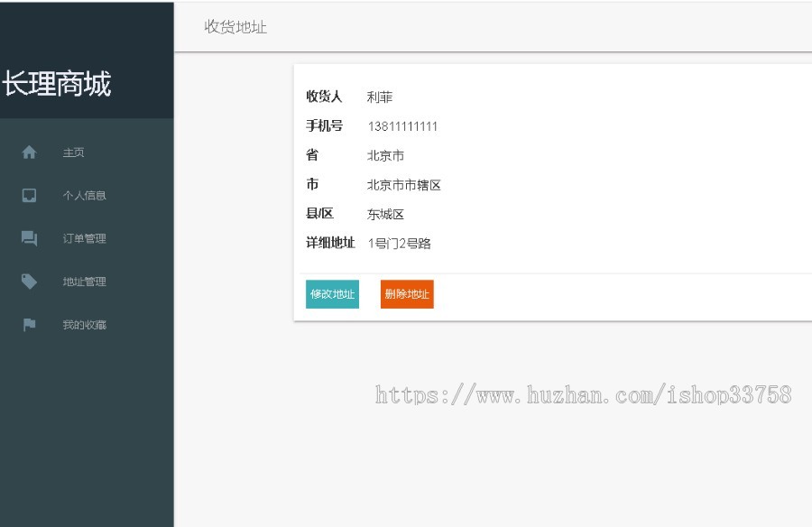812x527 pixels.
Task: Click the district value 东城区
Action: click(386, 214)
